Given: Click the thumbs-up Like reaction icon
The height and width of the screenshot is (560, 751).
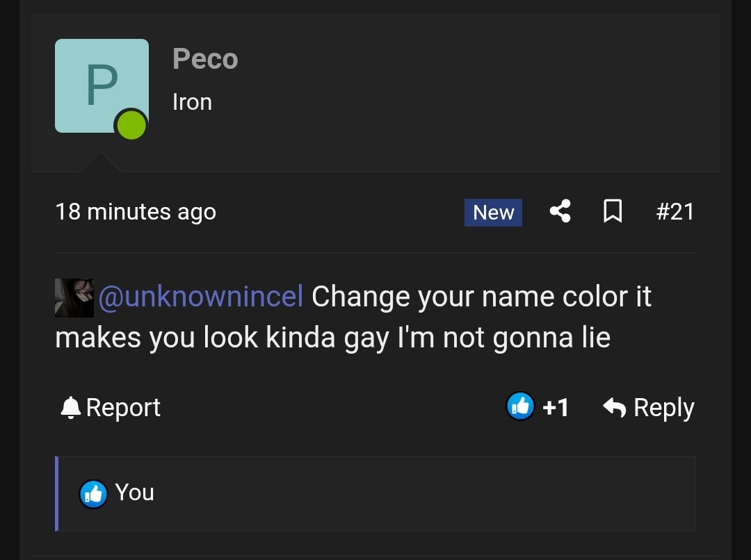Looking at the screenshot, I should point(521,406).
